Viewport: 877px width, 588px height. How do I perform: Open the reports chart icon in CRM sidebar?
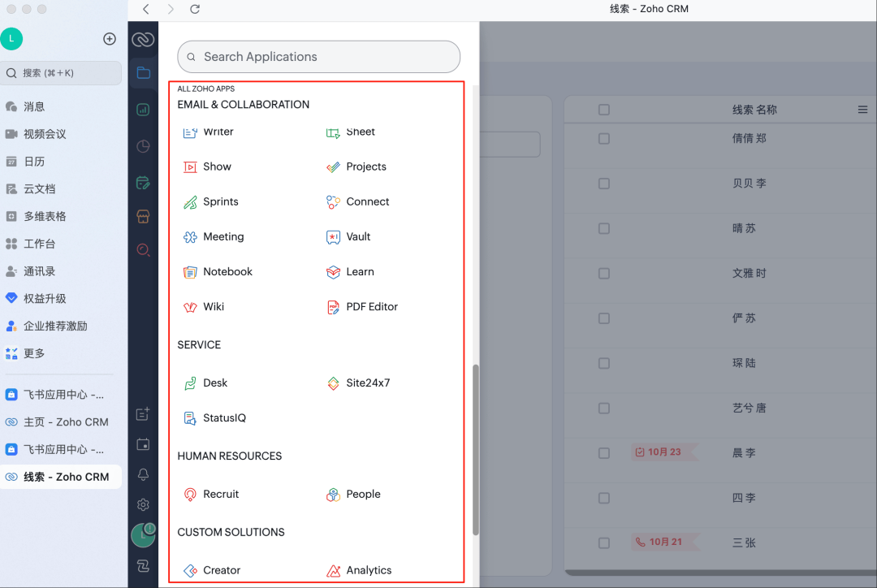(143, 110)
